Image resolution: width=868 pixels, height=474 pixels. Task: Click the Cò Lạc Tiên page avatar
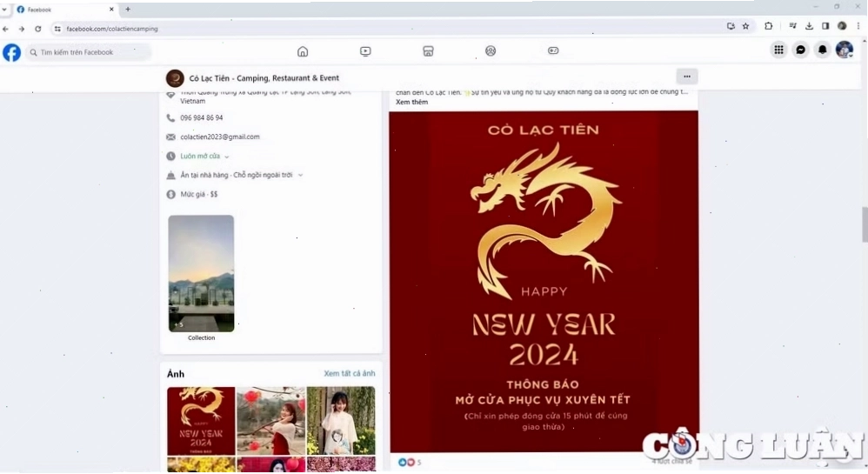click(175, 78)
